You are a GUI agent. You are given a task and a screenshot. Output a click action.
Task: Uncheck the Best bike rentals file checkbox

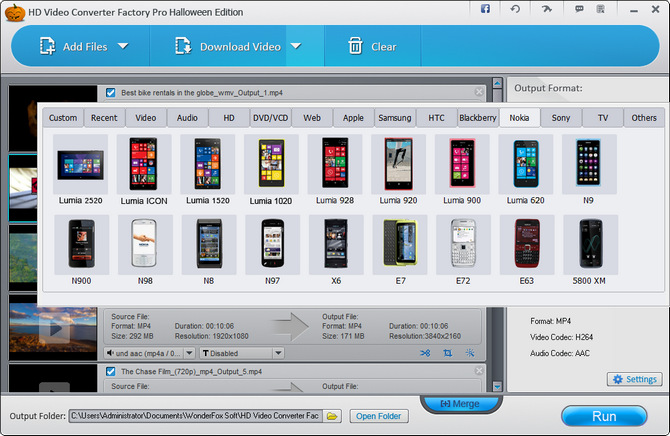click(111, 93)
